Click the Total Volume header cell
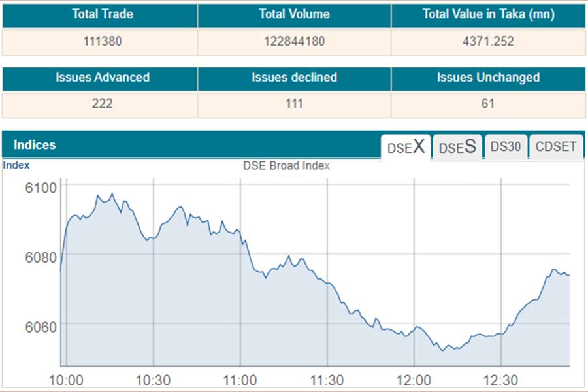 click(x=294, y=14)
